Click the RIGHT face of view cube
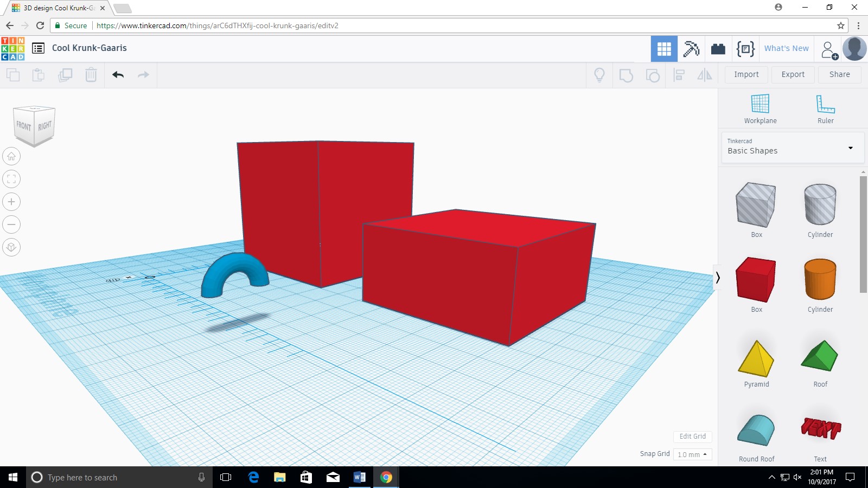The width and height of the screenshot is (868, 488). [x=44, y=125]
